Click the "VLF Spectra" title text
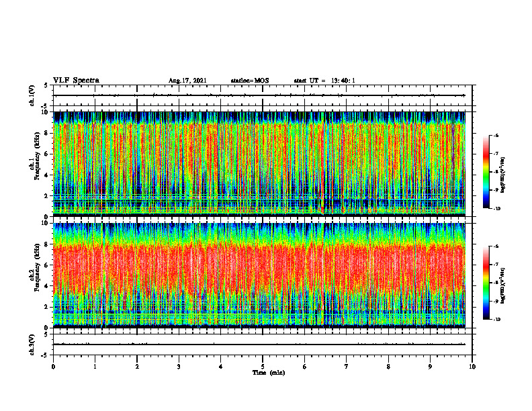Image resolution: width=532 pixels, height=411 pixels. pyautogui.click(x=76, y=81)
